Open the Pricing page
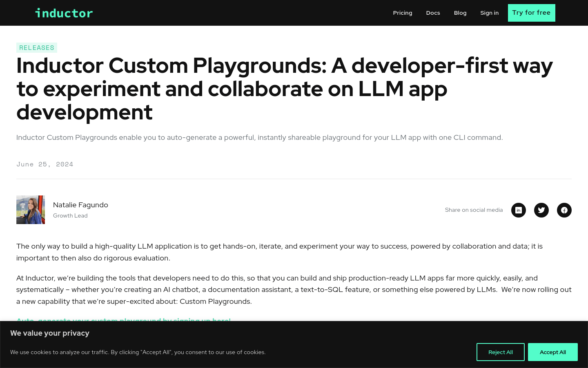588x368 pixels. tap(403, 13)
